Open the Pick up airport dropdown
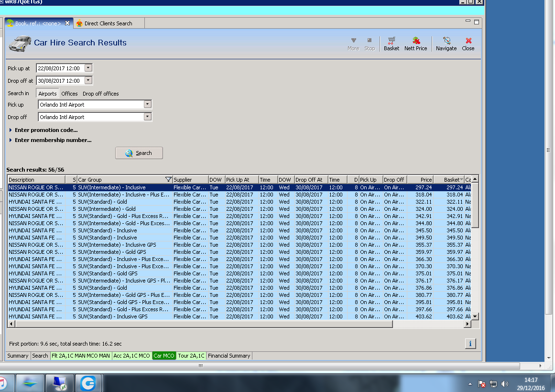 [147, 104]
